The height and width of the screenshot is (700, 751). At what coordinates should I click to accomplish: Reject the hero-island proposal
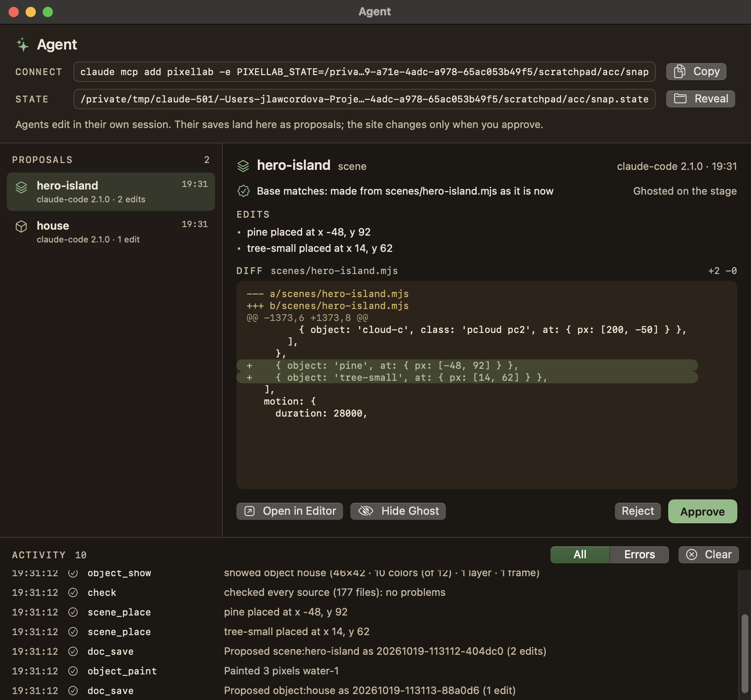[637, 511]
